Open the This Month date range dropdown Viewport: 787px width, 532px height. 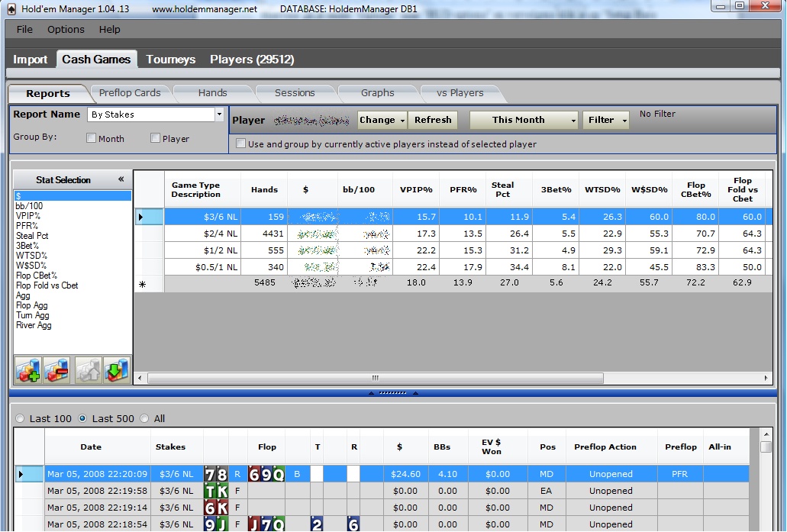(524, 120)
